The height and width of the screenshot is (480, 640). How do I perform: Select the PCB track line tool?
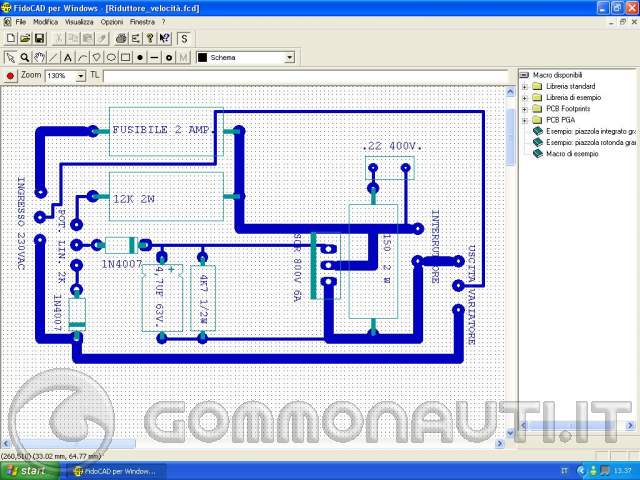click(154, 58)
